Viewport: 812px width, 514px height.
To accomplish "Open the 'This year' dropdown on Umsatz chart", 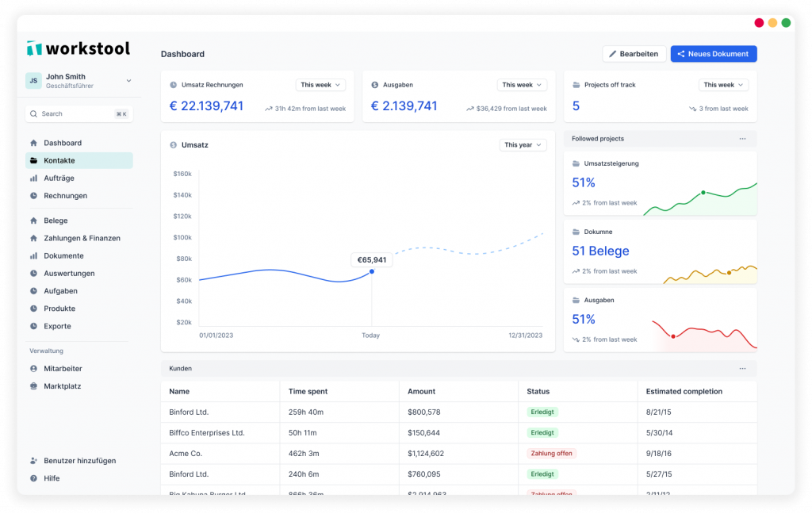I will pos(523,145).
